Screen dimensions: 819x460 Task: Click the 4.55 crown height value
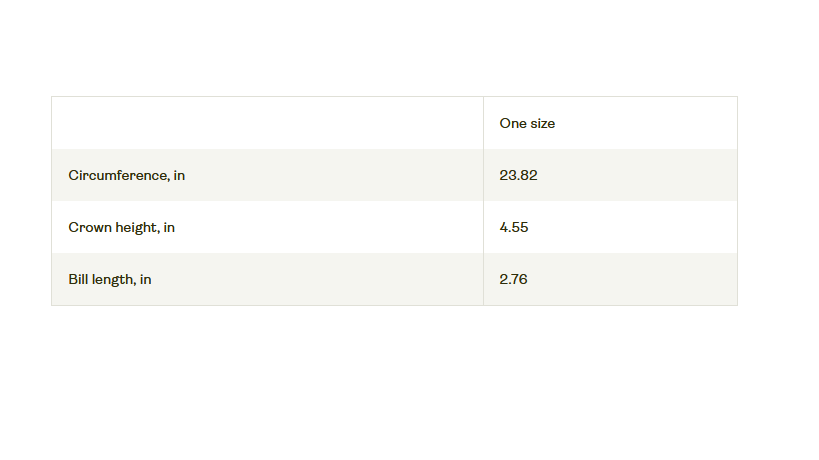pyautogui.click(x=514, y=227)
